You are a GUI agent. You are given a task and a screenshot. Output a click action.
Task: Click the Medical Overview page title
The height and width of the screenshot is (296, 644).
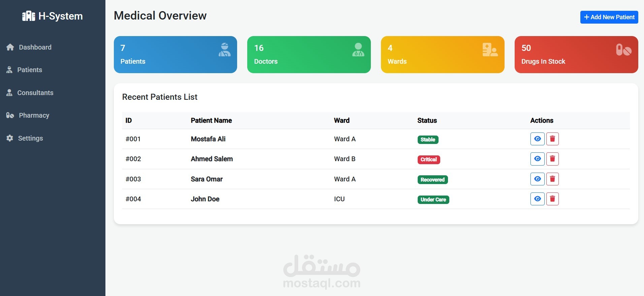tap(160, 16)
